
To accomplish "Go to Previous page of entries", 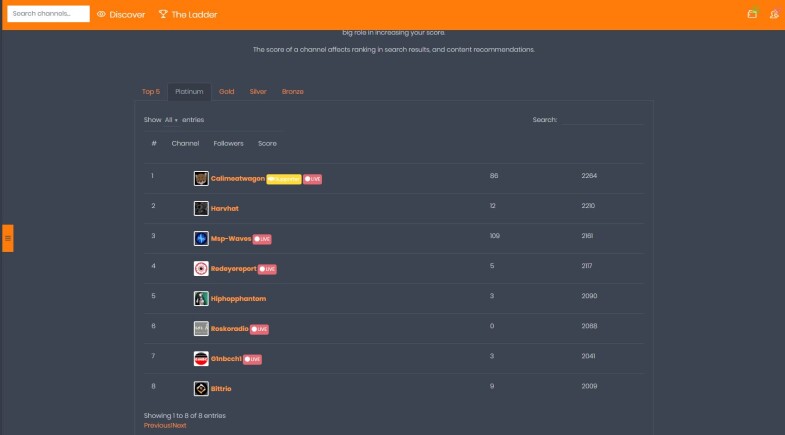I will [157, 426].
